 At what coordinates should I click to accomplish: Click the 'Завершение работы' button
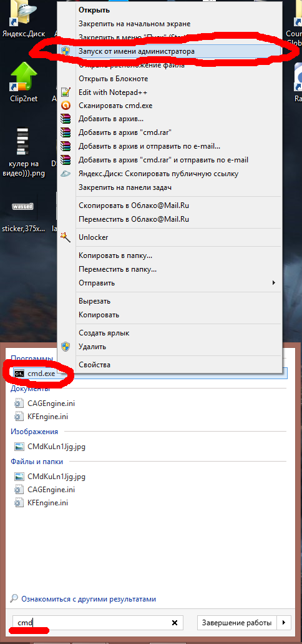pyautogui.click(x=236, y=623)
